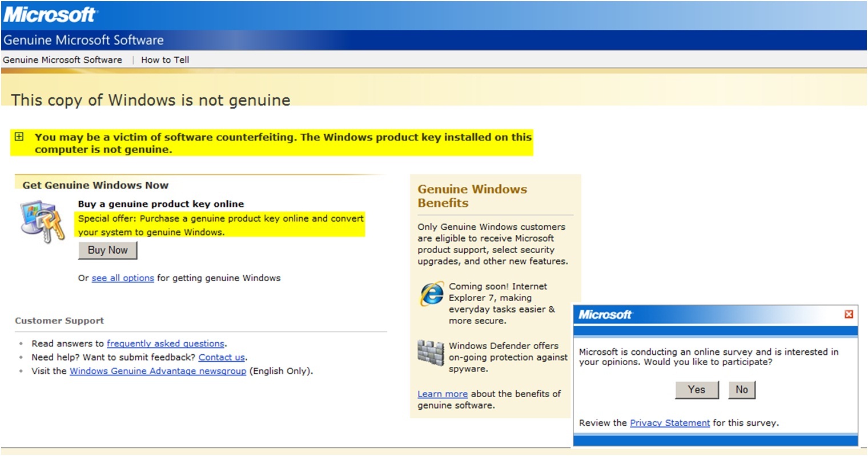
Task: Click the 'Only Genuine Windows customers' paragraph
Action: tap(493, 244)
